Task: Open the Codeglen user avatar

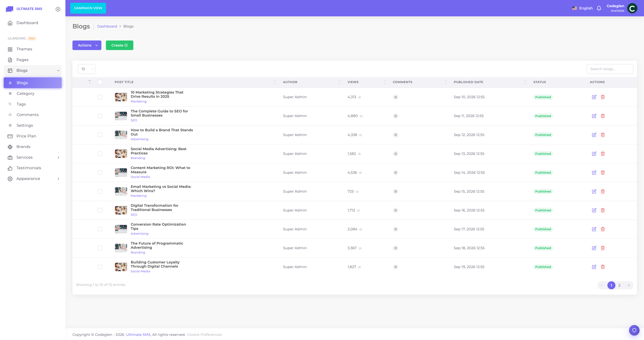Action: click(632, 8)
